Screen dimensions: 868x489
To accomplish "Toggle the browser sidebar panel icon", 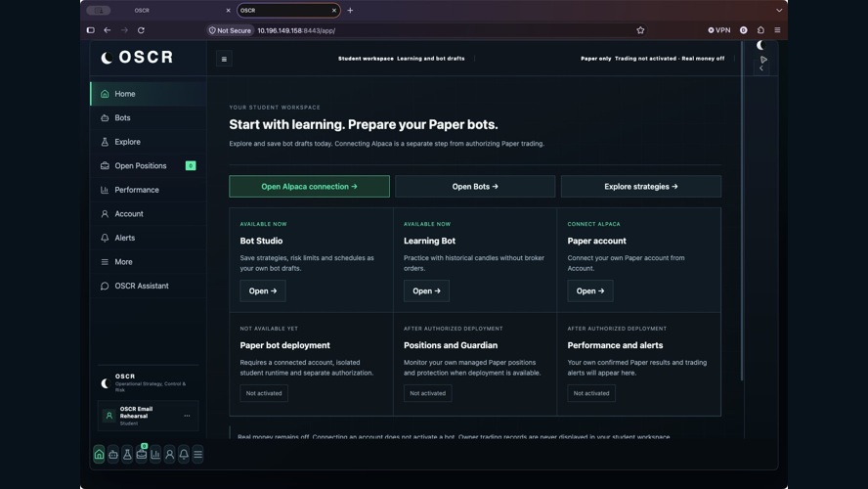I will (x=91, y=30).
